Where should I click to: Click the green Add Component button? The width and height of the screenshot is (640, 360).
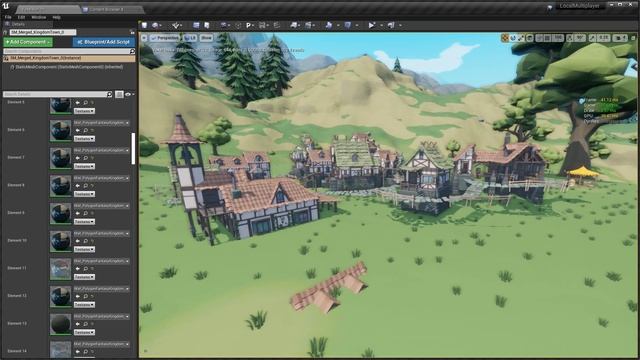(28, 42)
